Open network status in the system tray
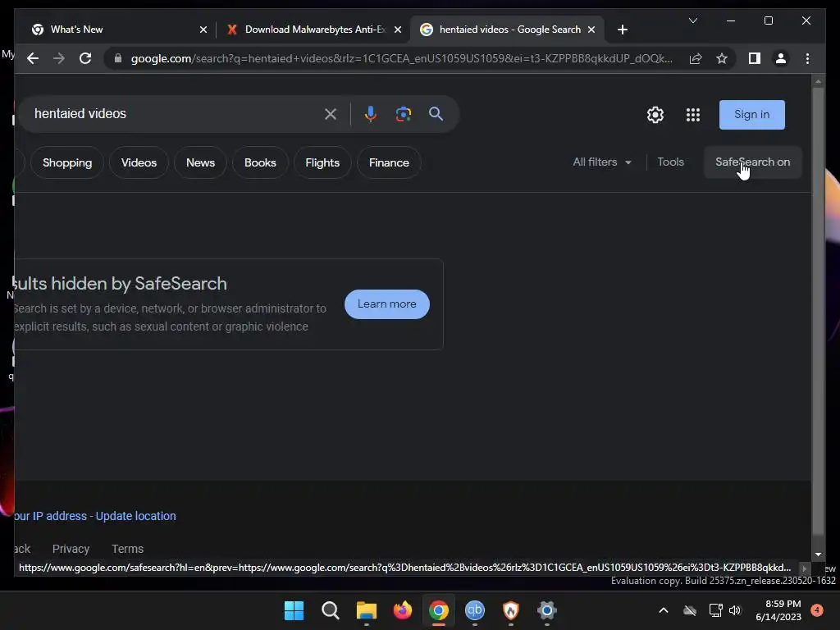The image size is (840, 630). (x=715, y=610)
